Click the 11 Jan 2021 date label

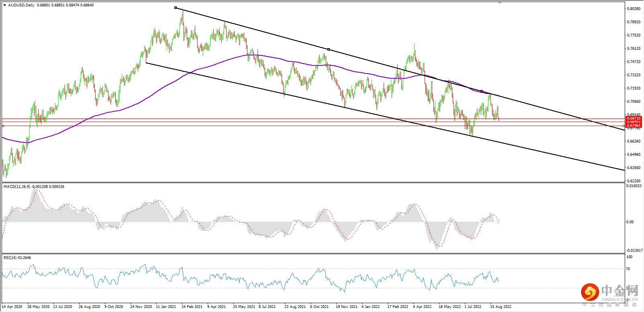[166, 306]
